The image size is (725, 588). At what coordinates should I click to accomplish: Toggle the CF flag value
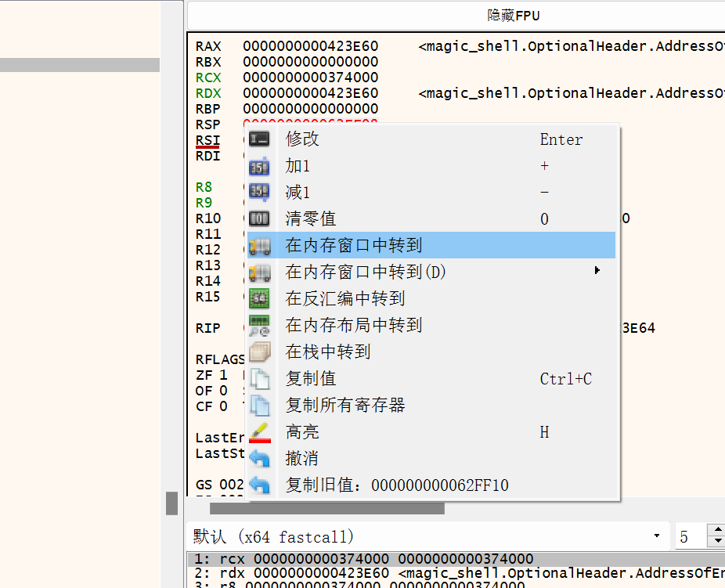pyautogui.click(x=223, y=407)
